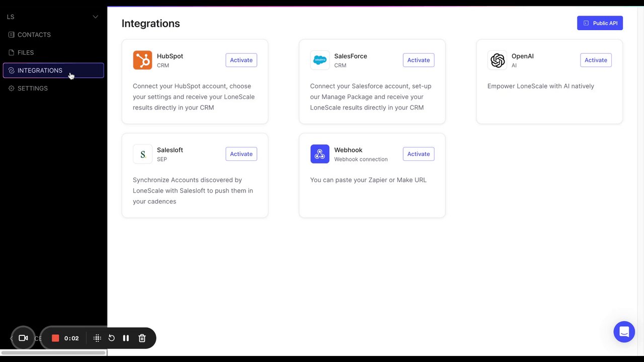
Task: Toggle the recorder camera button
Action: point(23,338)
